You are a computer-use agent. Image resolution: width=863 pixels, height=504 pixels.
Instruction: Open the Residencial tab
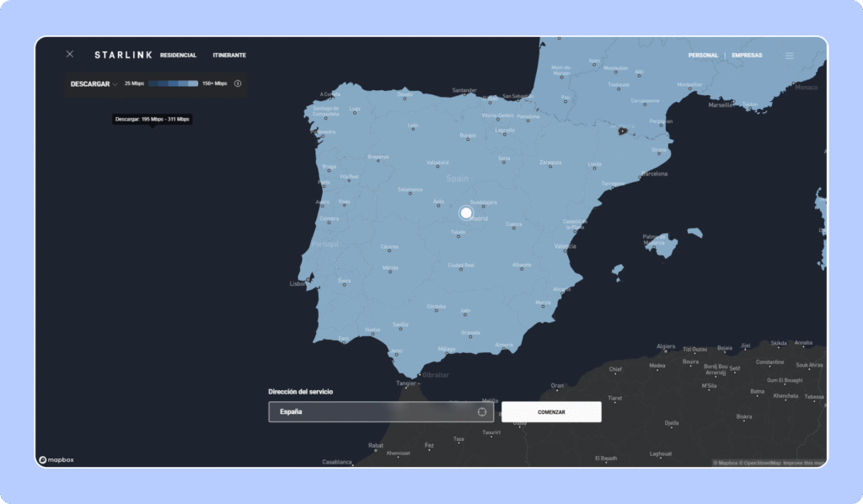pyautogui.click(x=178, y=56)
